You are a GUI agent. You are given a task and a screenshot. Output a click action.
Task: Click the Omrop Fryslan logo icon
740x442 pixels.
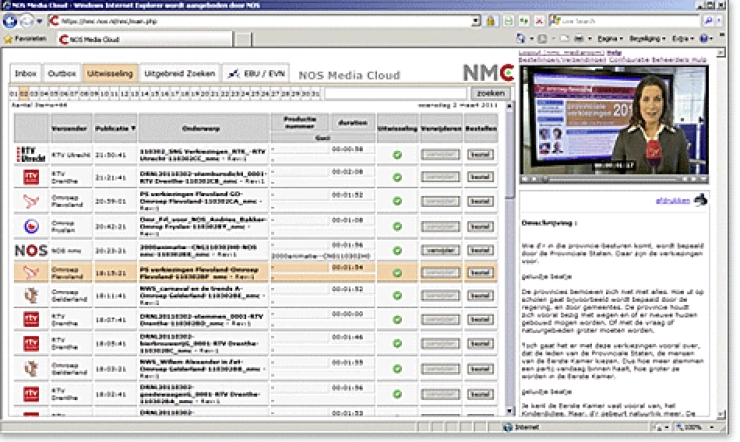pos(30,225)
